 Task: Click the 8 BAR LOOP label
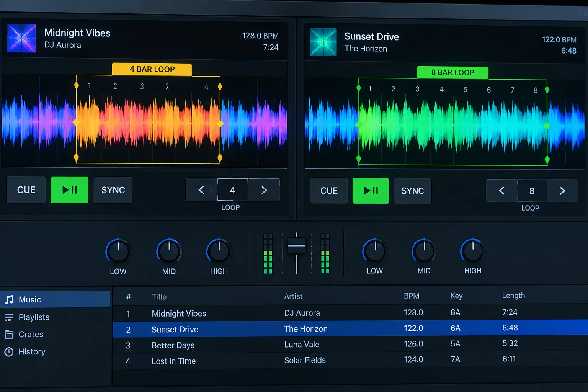click(452, 72)
